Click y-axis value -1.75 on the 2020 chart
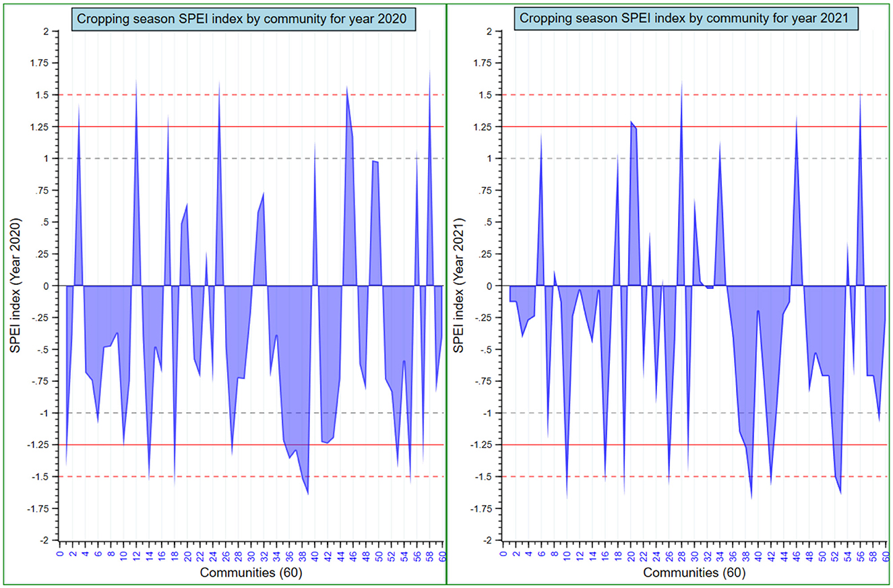The width and height of the screenshot is (893, 588). pos(38,509)
